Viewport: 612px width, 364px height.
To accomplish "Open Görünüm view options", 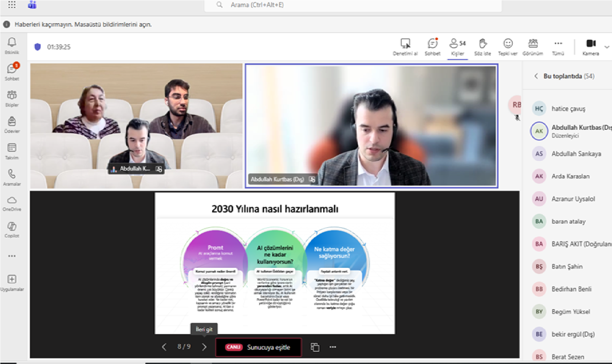I will [533, 47].
